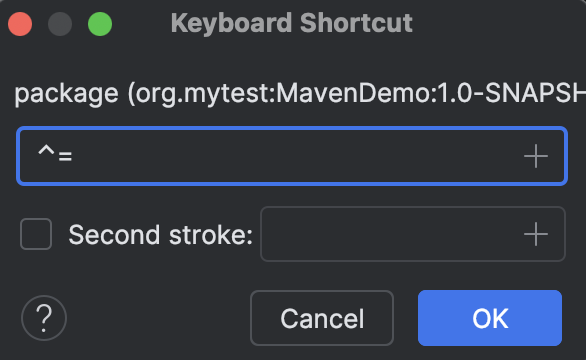Click the word 'Shortcut' in the title bar
This screenshot has width=586, height=360.
(356, 23)
